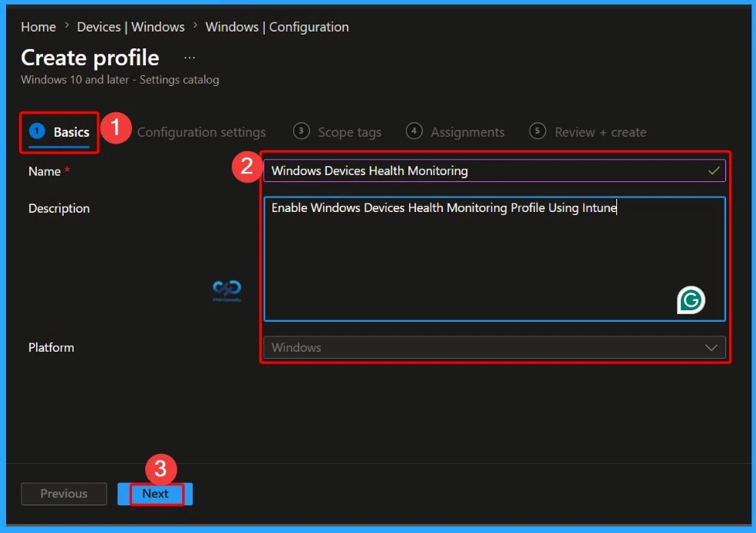Screen dimensions: 756x533
Task: Go to Devices | Windows breadcrumb
Action: (130, 27)
